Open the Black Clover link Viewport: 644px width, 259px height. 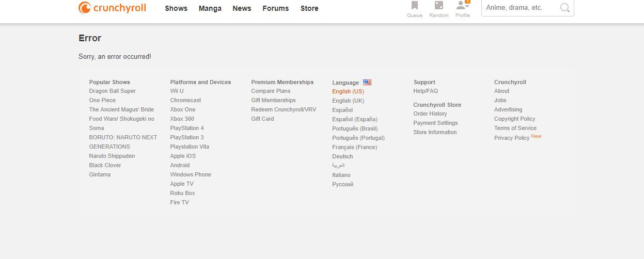pyautogui.click(x=105, y=165)
